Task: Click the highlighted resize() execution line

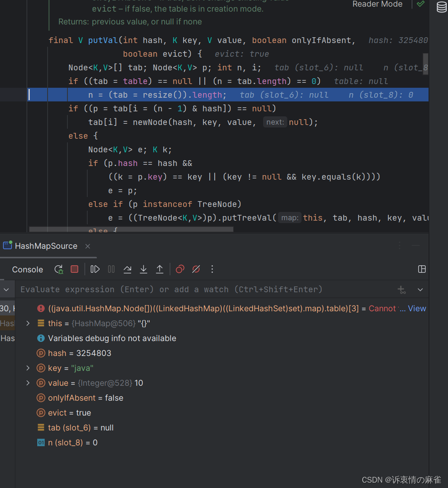Action: tap(228, 95)
